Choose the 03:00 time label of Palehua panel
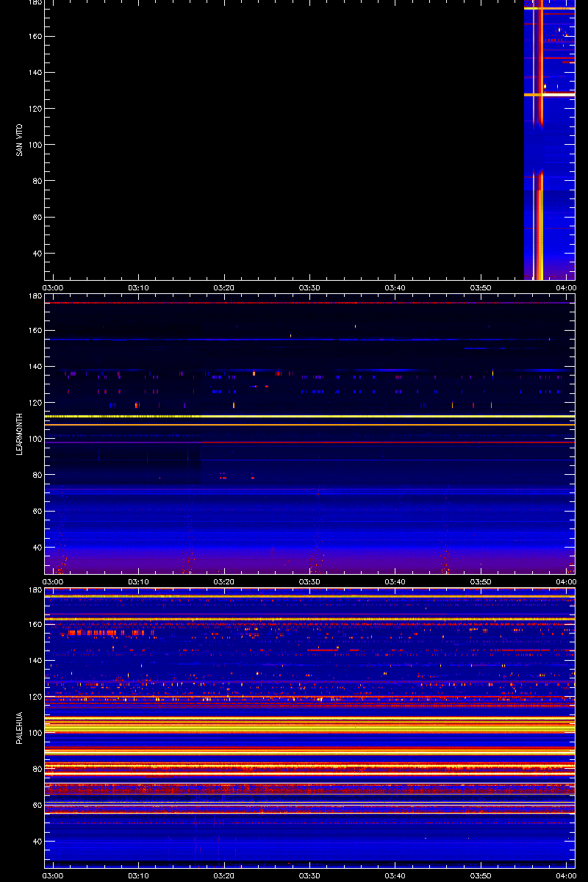 tap(53, 876)
